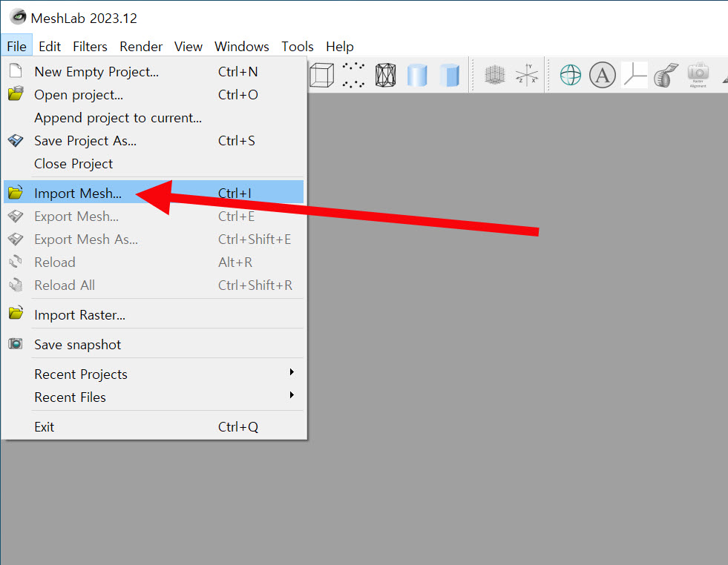
Task: Open the Render menu
Action: click(x=141, y=47)
